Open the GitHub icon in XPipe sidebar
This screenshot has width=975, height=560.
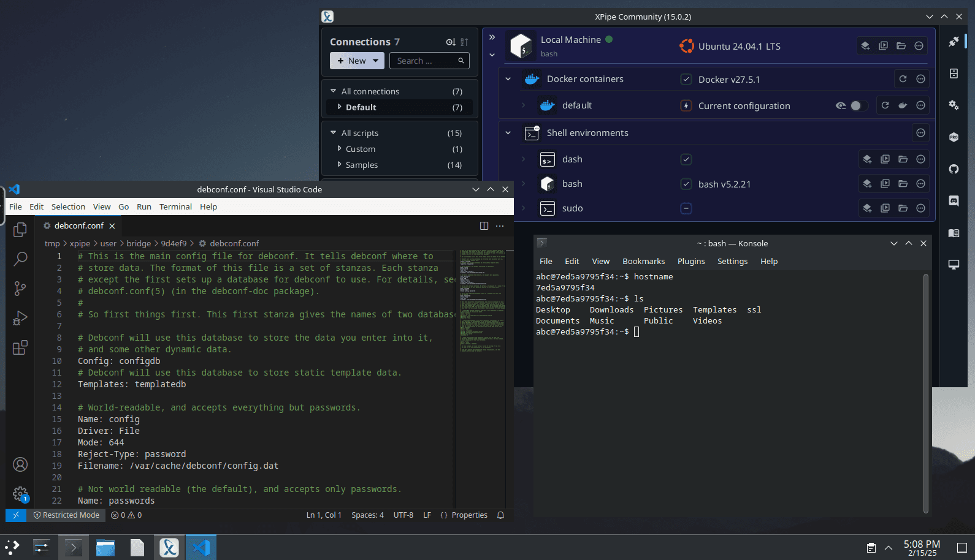coord(954,169)
